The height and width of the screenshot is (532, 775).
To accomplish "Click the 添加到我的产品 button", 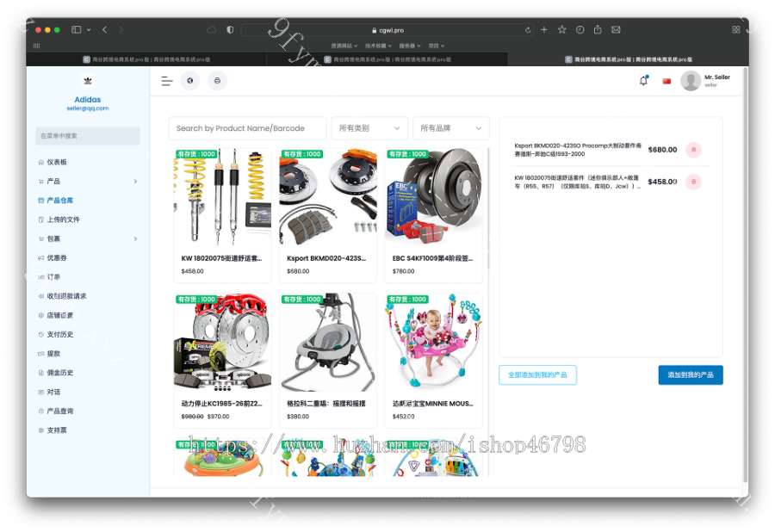I will [x=691, y=375].
